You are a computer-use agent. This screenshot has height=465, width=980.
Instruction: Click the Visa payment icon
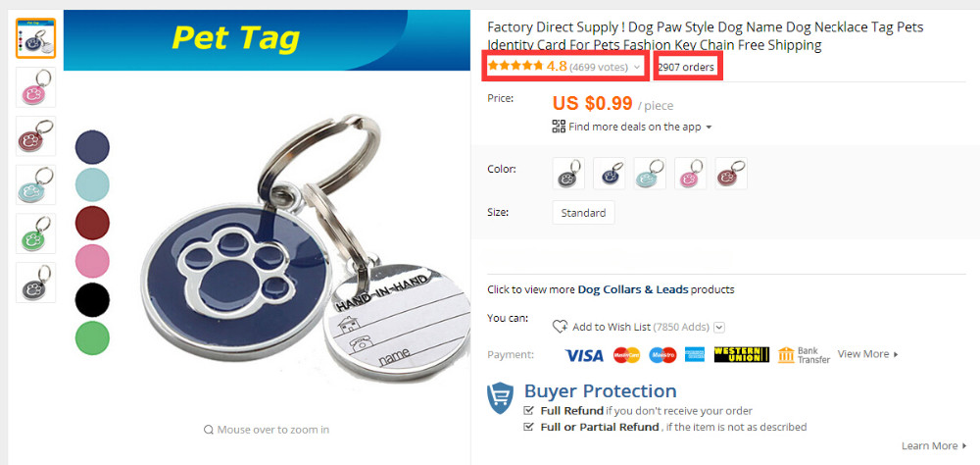[x=584, y=355]
